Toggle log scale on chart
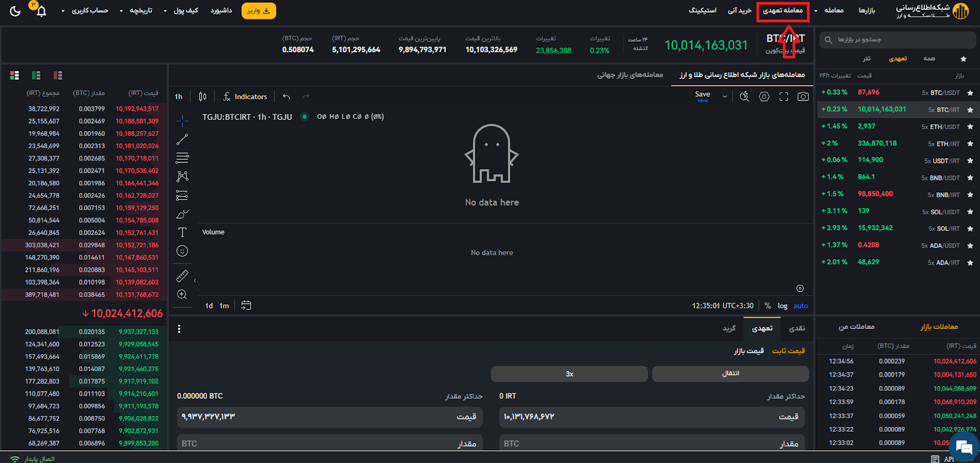980x463 pixels. pyautogui.click(x=782, y=306)
